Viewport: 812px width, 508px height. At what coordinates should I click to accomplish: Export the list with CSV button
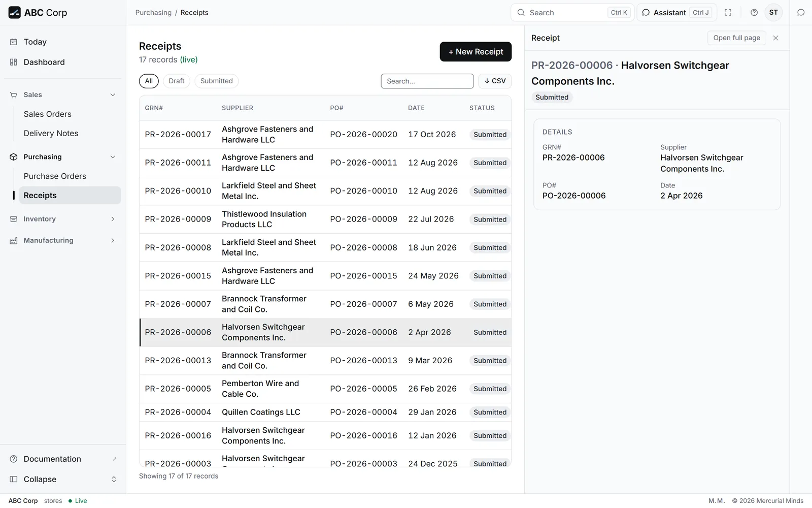coord(495,81)
